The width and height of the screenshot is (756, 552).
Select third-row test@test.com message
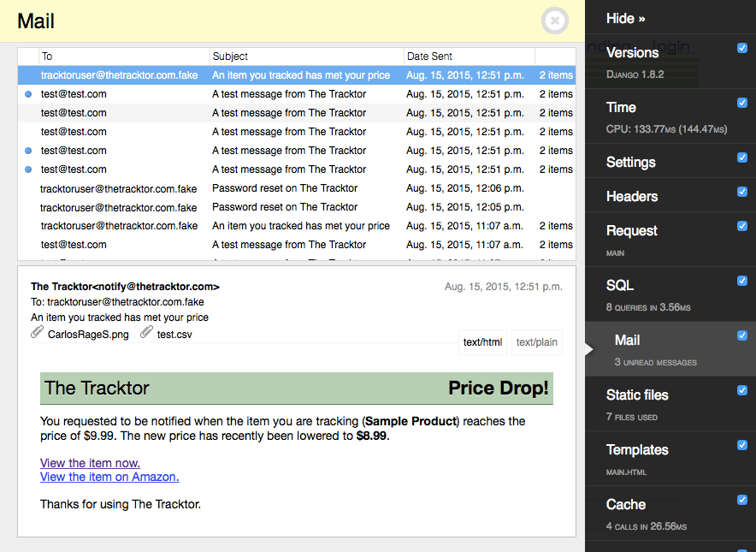pyautogui.click(x=297, y=113)
